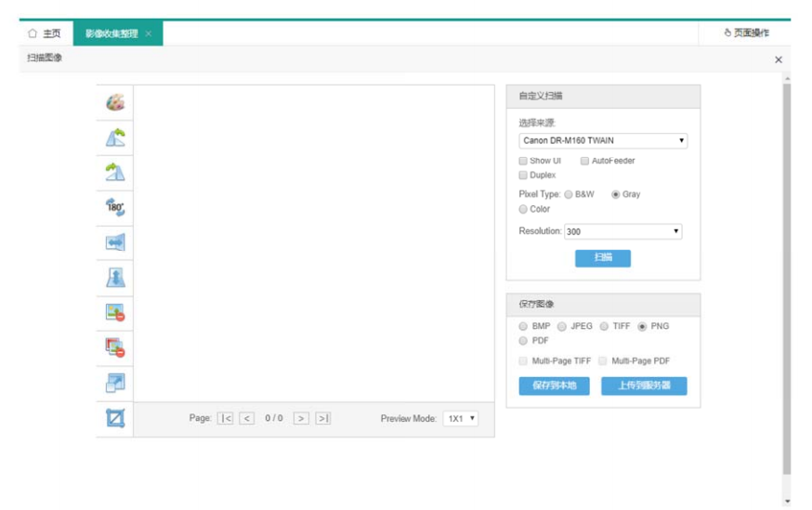Open the image editor palette icon
The image size is (812, 510).
(115, 102)
